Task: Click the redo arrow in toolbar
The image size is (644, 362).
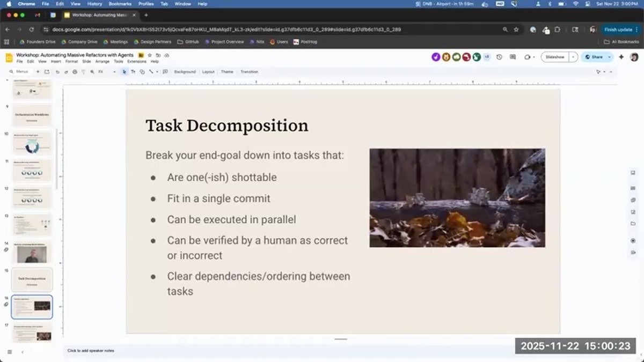Action: [67, 72]
